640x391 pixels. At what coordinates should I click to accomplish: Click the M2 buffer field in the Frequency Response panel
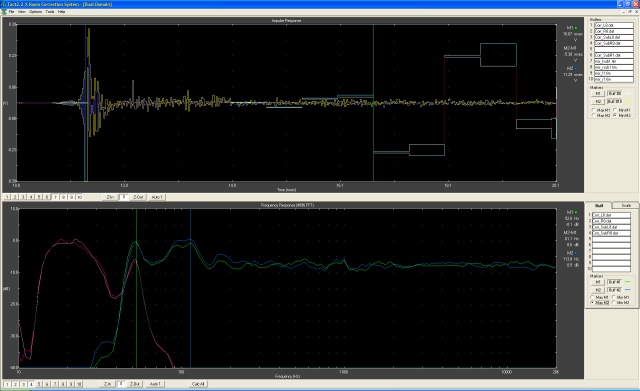614,290
